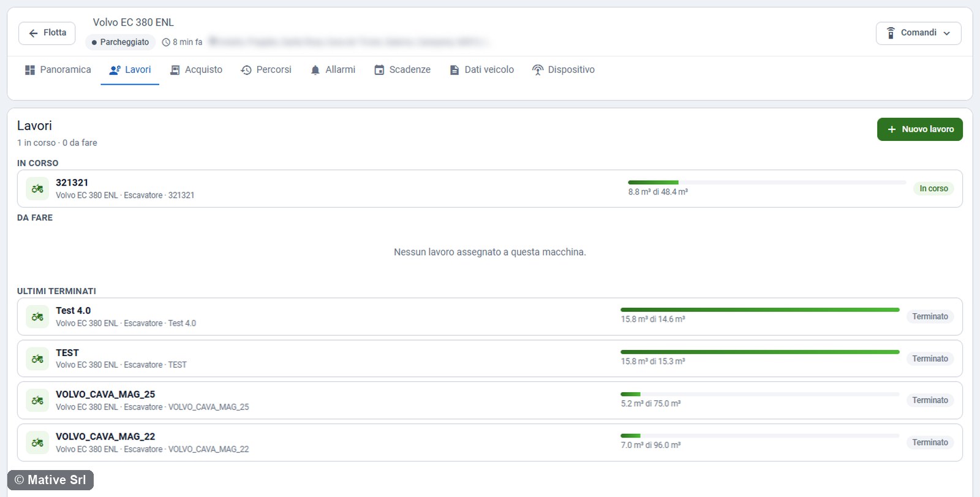Open job titled TEST
Image resolution: width=980 pixels, height=497 pixels.
[67, 353]
